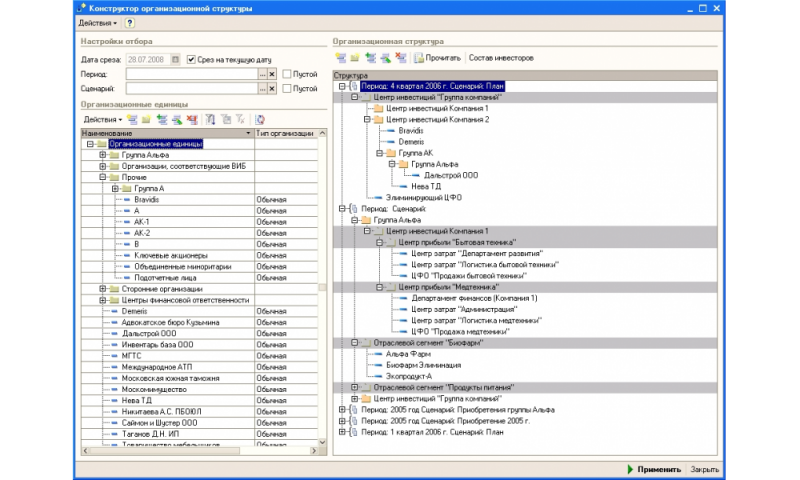Clear the Период field with X button
This screenshot has height=480, width=800.
point(272,74)
